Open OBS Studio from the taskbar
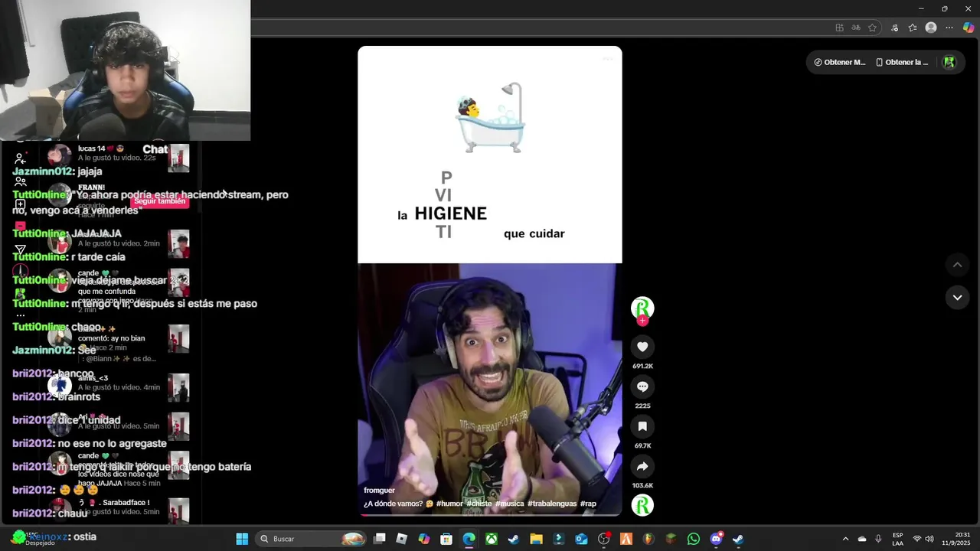This screenshot has height=551, width=980. pos(603,539)
